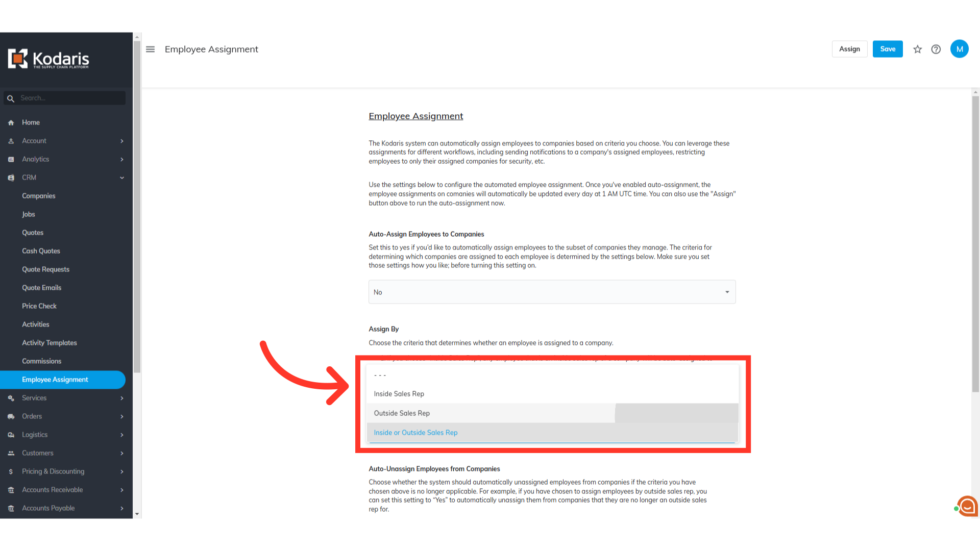Open the chat support widget icon

(967, 506)
